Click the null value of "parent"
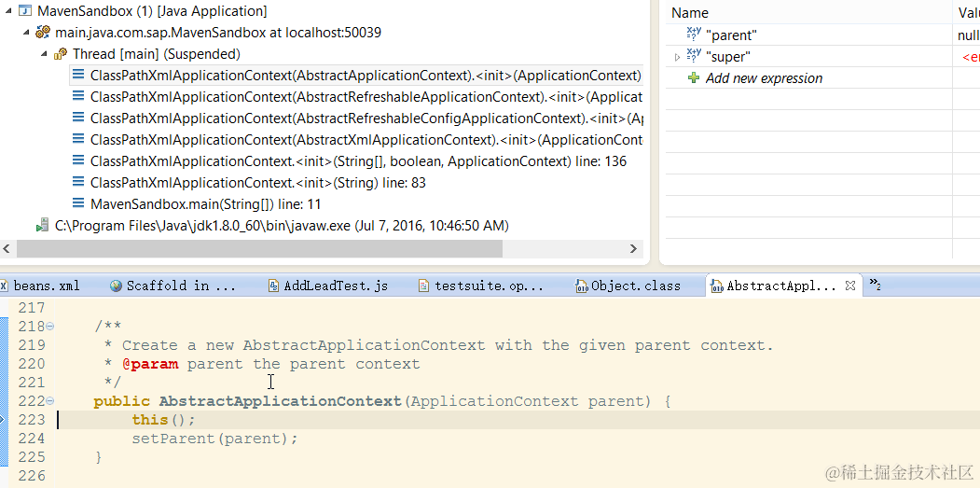This screenshot has width=980, height=488. point(968,35)
